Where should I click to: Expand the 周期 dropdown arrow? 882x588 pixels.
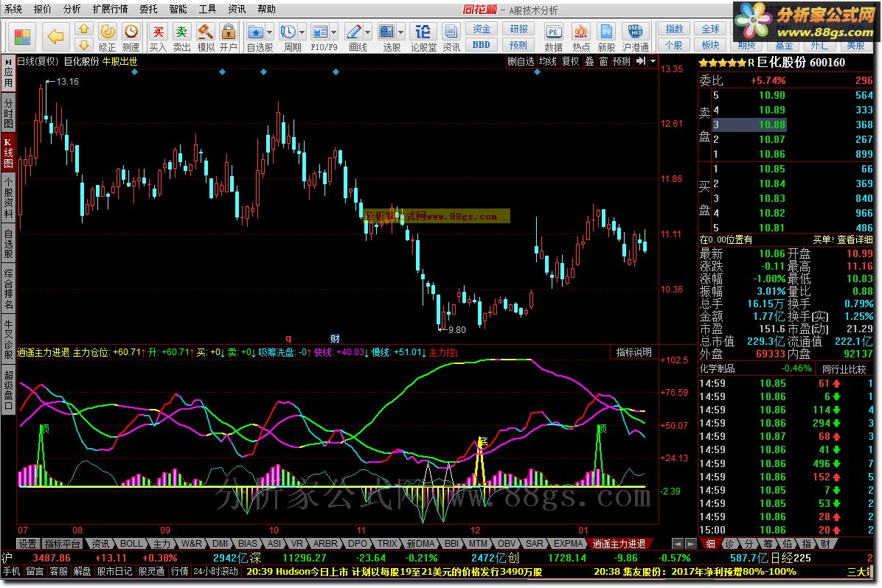point(302,32)
